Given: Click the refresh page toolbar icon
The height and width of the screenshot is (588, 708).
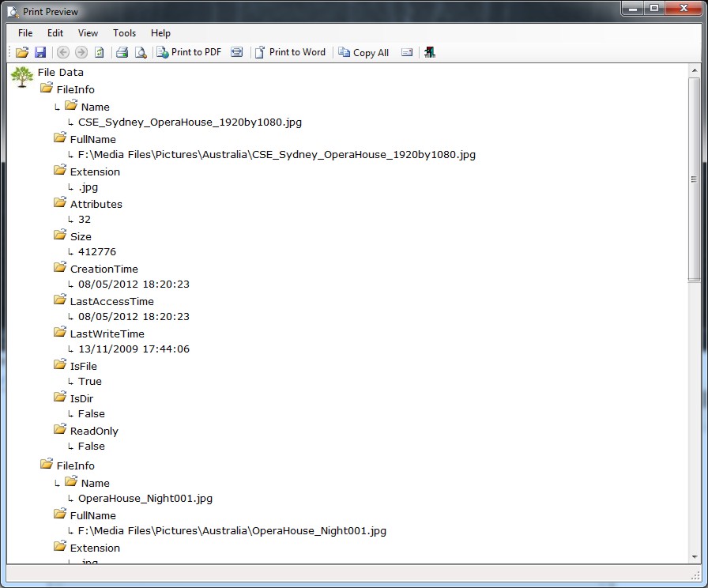Looking at the screenshot, I should (x=99, y=52).
